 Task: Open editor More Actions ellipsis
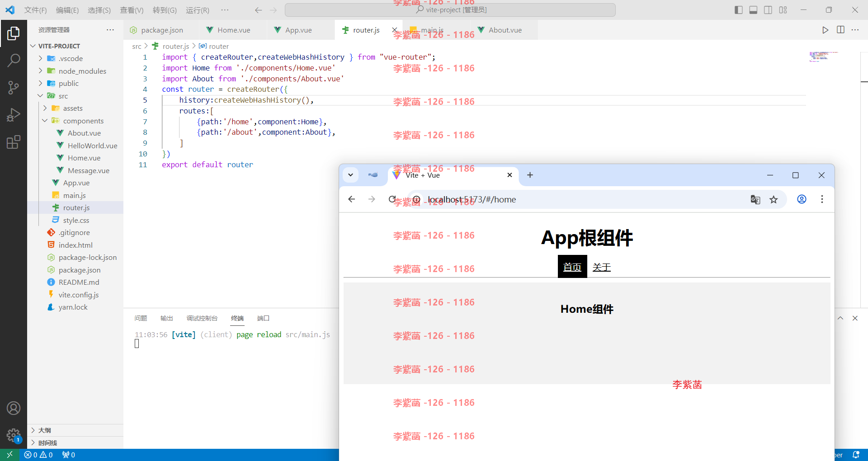pos(855,30)
